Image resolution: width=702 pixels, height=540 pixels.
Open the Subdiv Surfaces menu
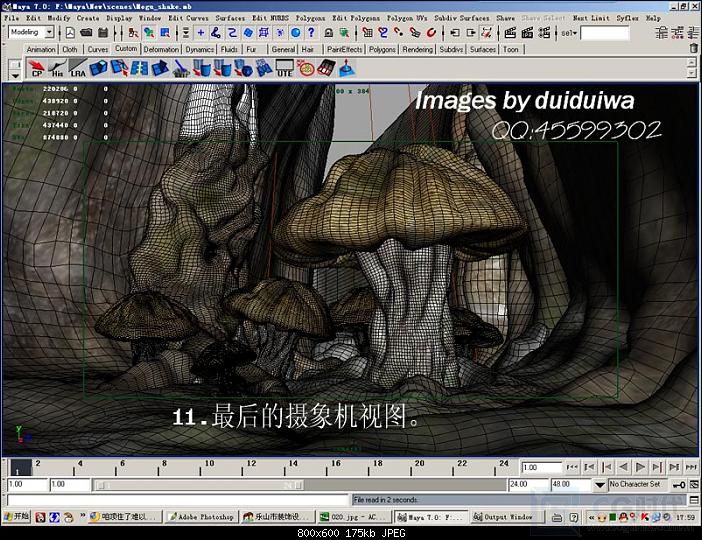(x=462, y=18)
